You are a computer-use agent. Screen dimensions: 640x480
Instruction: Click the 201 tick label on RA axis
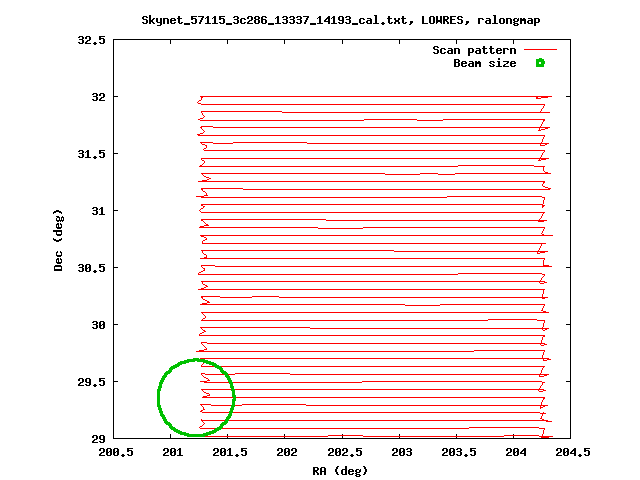click(173, 452)
